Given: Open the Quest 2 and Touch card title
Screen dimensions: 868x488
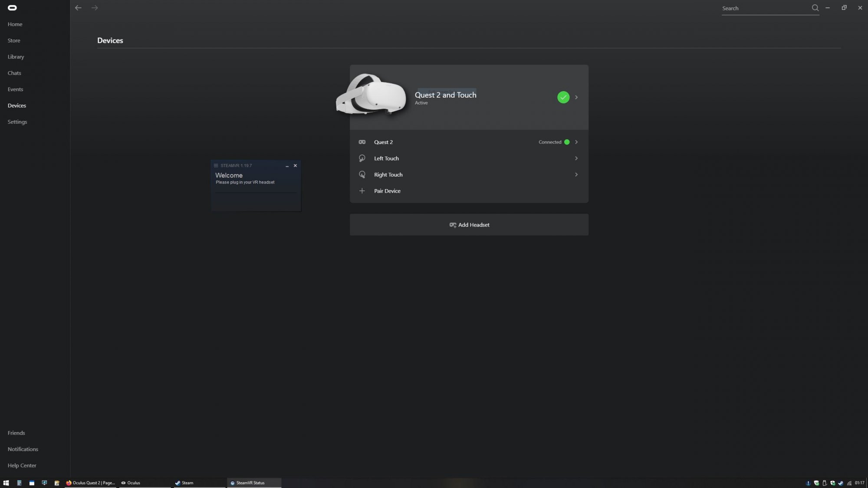Looking at the screenshot, I should 446,95.
